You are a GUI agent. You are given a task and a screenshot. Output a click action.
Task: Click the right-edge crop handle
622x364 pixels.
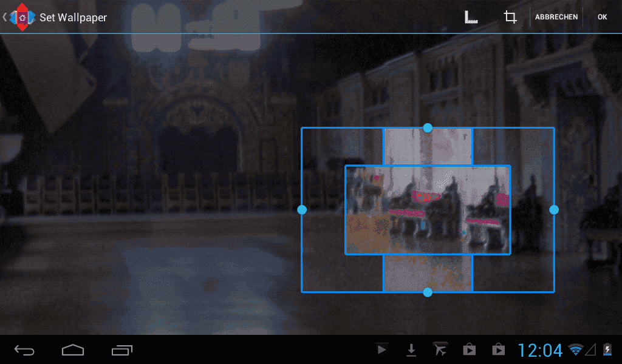click(x=554, y=210)
